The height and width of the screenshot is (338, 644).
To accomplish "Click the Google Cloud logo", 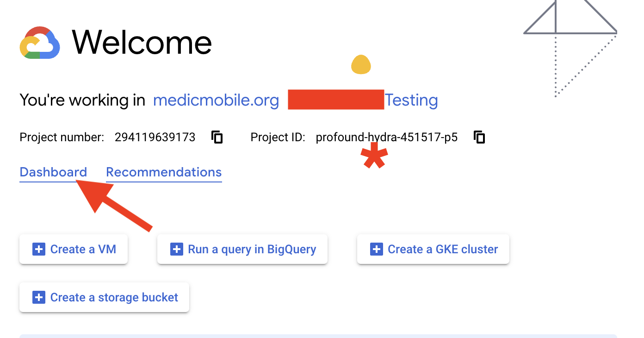I will click(40, 43).
